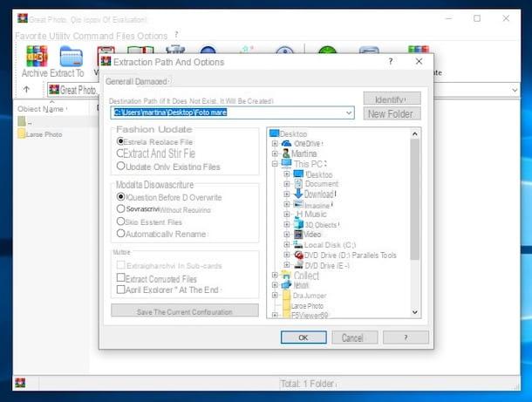532x402 pixels.
Task: Click the Desktop icon under This PC
Action: (298, 174)
